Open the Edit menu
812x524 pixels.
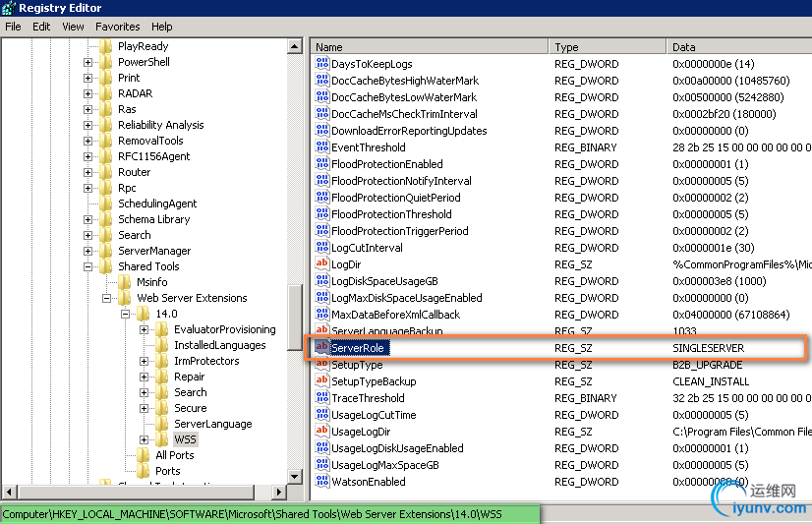pyautogui.click(x=41, y=27)
